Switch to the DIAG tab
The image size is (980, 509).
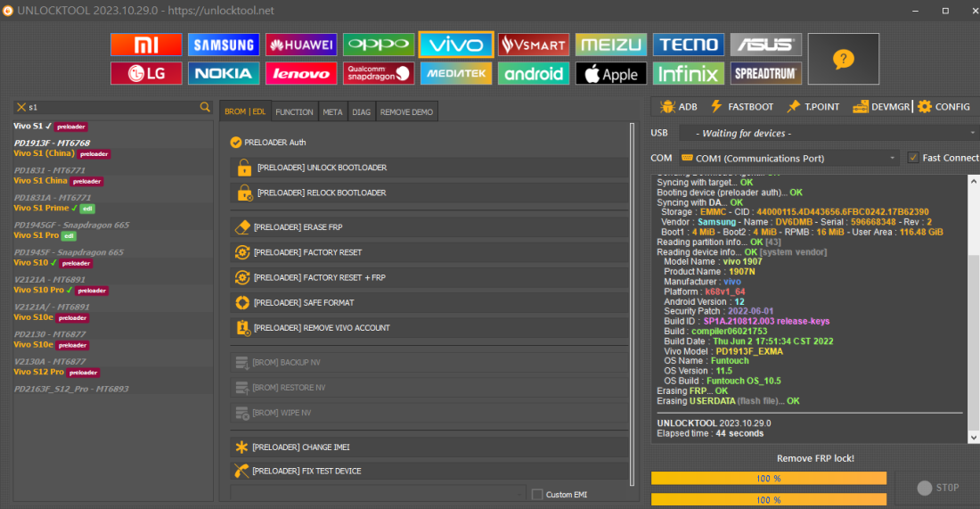(x=361, y=112)
